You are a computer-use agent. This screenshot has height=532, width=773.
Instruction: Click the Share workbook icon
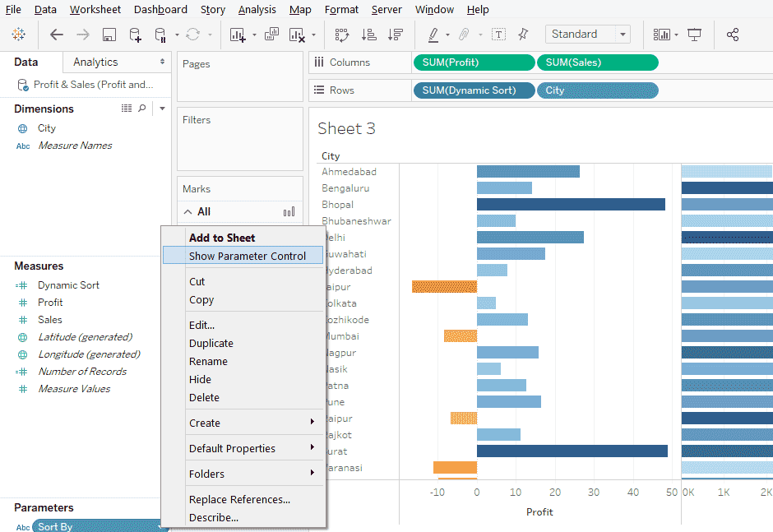tap(733, 35)
